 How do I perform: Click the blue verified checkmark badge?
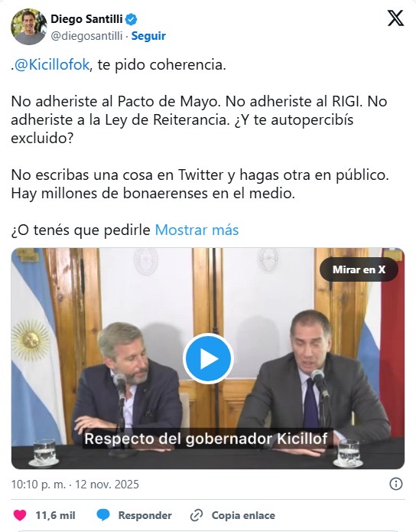pos(132,19)
